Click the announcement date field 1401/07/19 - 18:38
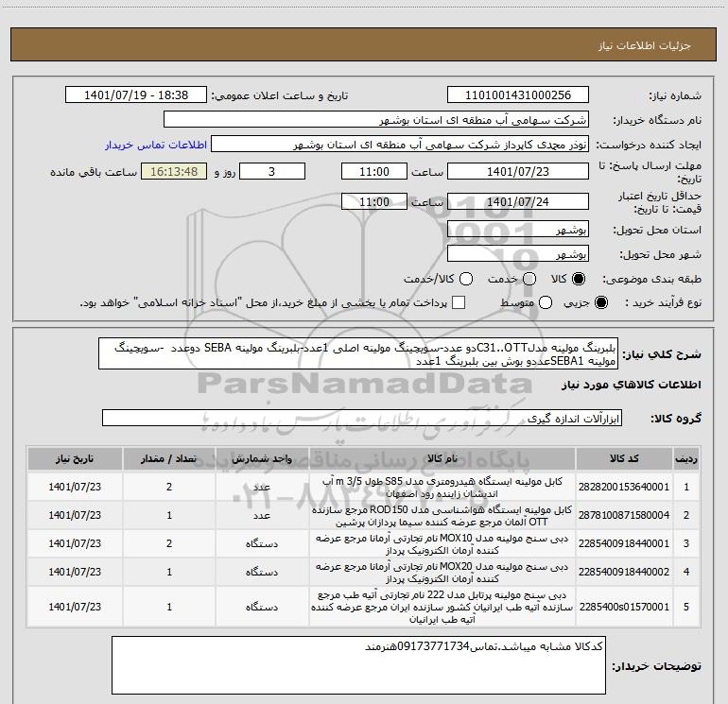The width and height of the screenshot is (728, 704). coord(136,95)
